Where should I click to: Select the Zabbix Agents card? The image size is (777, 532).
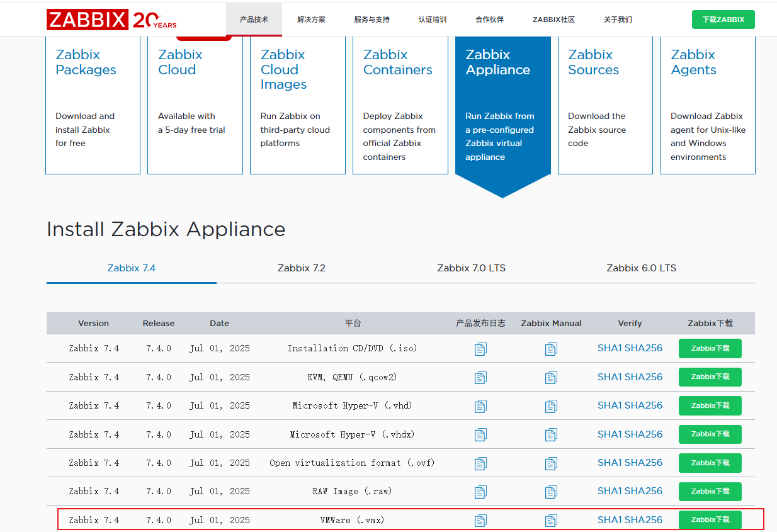[x=708, y=105]
